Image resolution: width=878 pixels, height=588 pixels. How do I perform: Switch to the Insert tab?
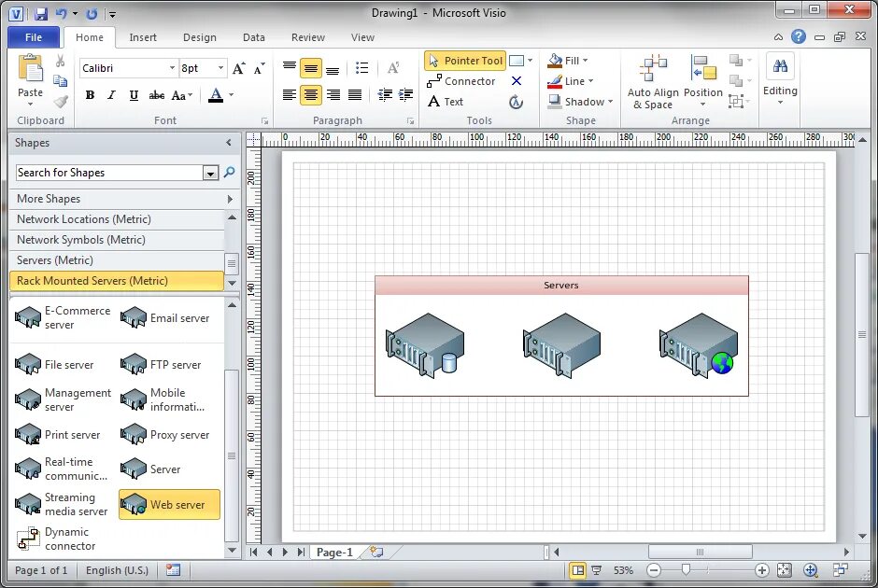click(x=143, y=37)
